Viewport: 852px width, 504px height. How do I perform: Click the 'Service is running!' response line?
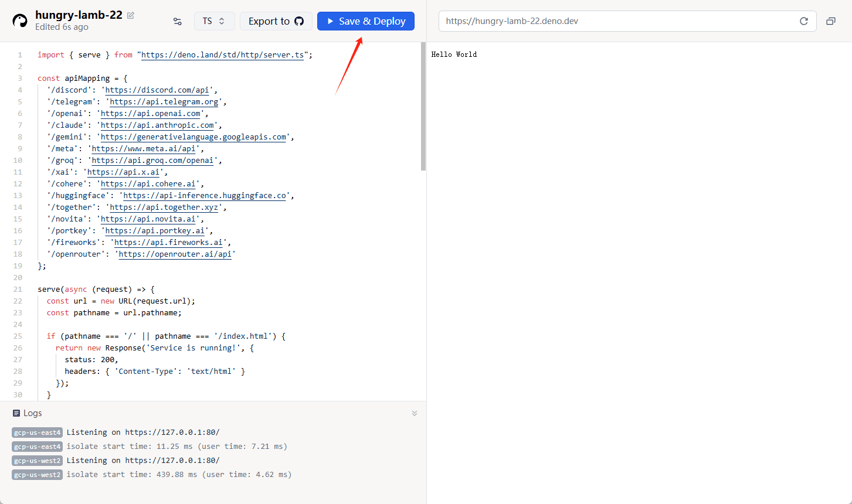[155, 348]
